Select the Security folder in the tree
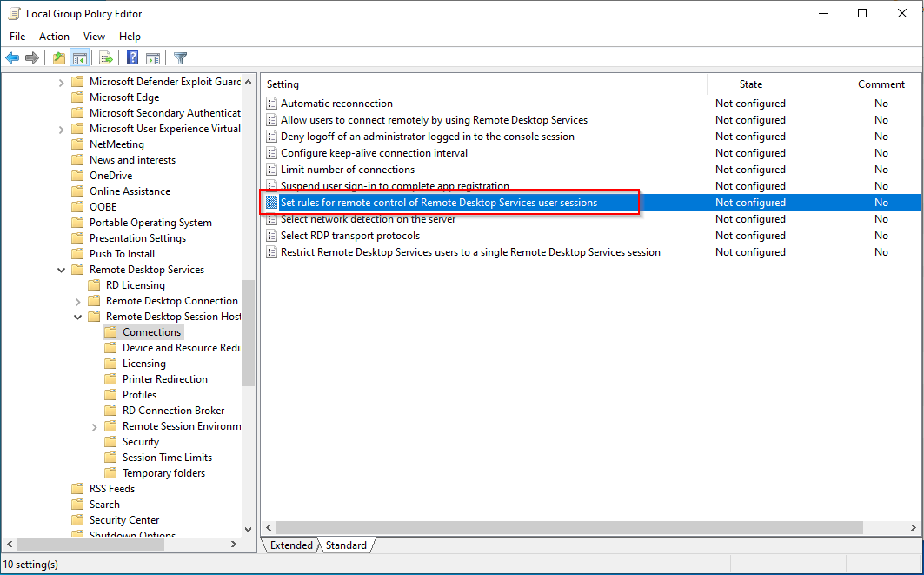The width and height of the screenshot is (924, 575). (141, 442)
